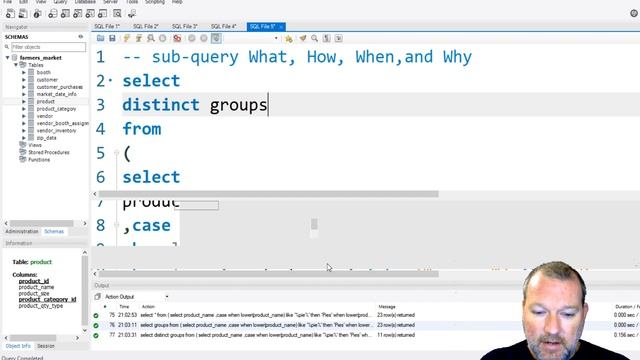Close the SQL File 5 tab
The image size is (640, 360).
281,27
